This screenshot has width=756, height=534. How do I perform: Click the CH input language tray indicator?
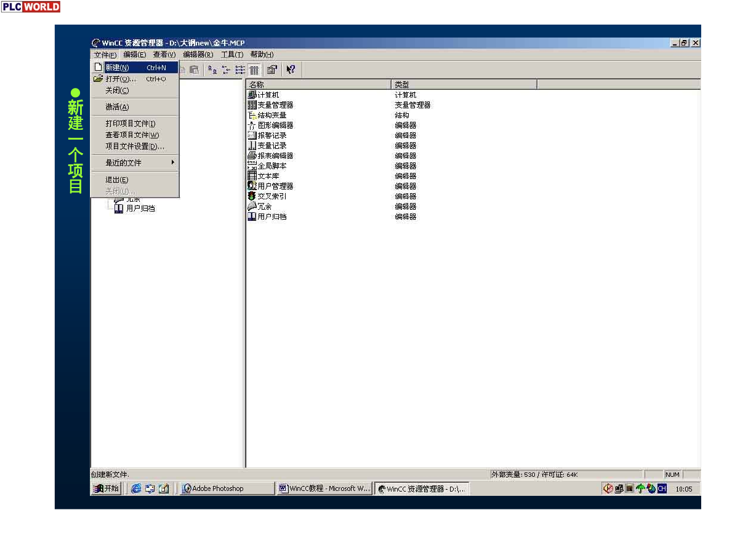(x=662, y=488)
